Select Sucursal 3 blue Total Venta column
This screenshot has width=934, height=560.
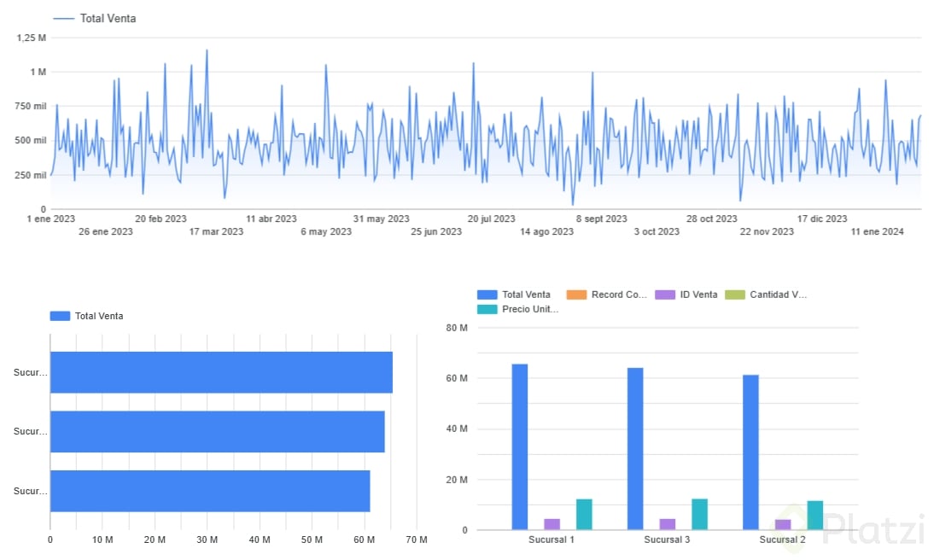635,448
